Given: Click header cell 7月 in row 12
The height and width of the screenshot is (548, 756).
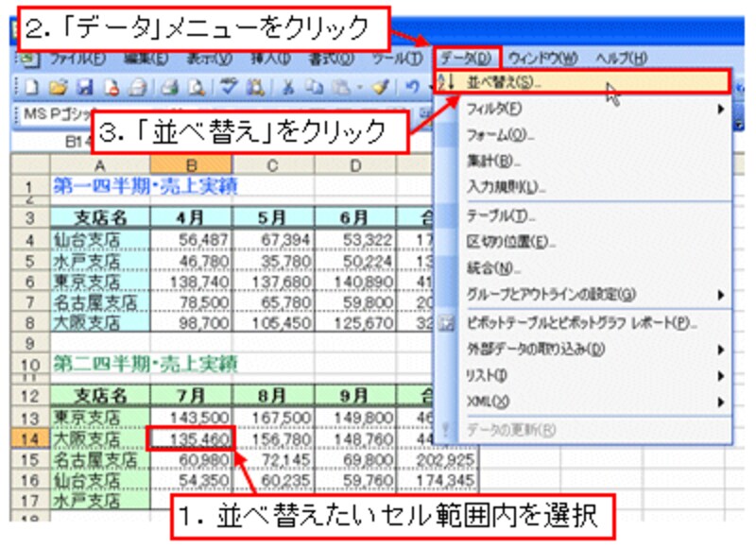Looking at the screenshot, I should (192, 396).
